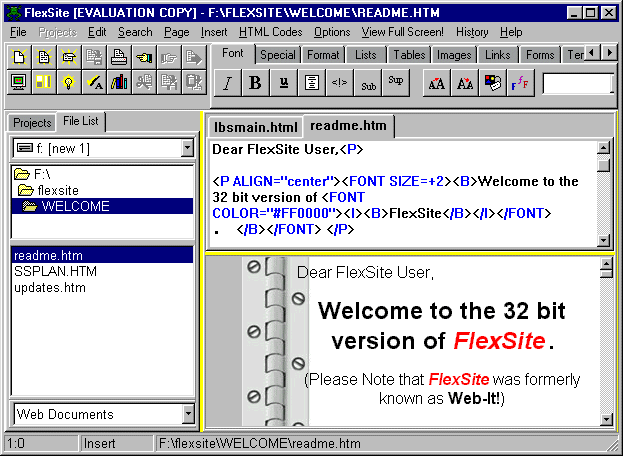
Task: Click the grayed scissors cut icon
Action: click(x=143, y=82)
